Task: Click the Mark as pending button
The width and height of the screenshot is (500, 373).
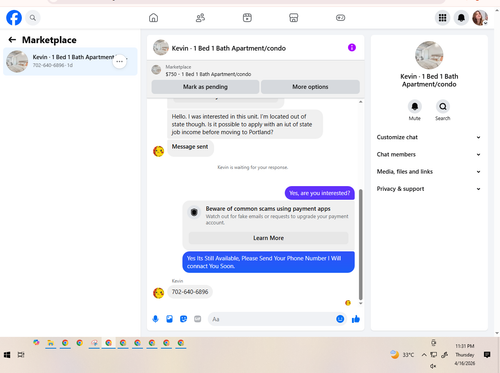Action: click(205, 87)
